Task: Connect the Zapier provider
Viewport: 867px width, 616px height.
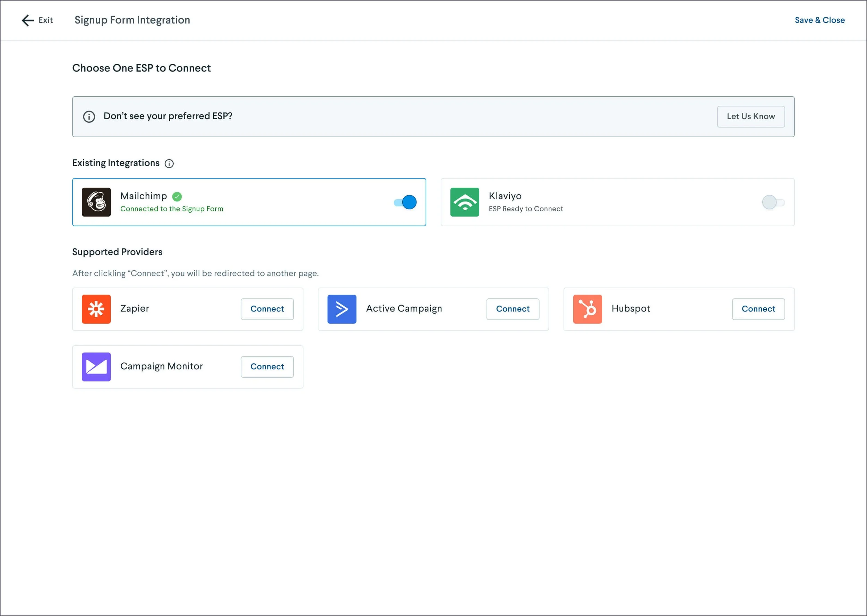Action: (267, 309)
